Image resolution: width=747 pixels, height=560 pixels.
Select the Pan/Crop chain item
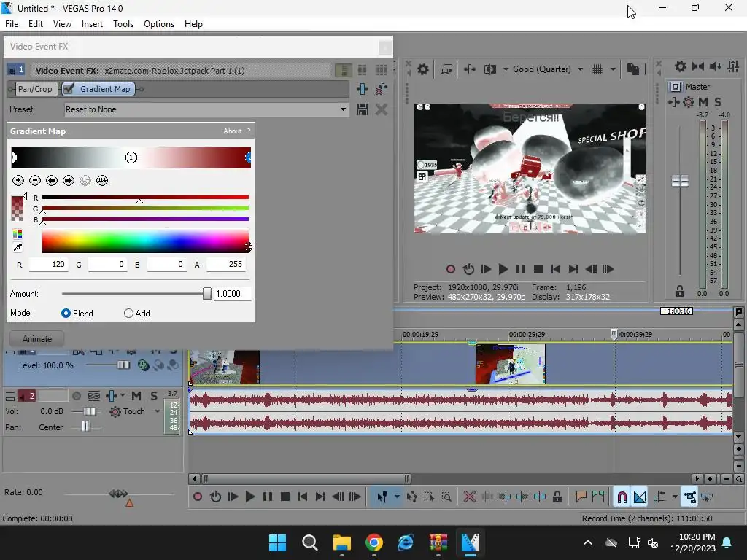click(x=35, y=89)
